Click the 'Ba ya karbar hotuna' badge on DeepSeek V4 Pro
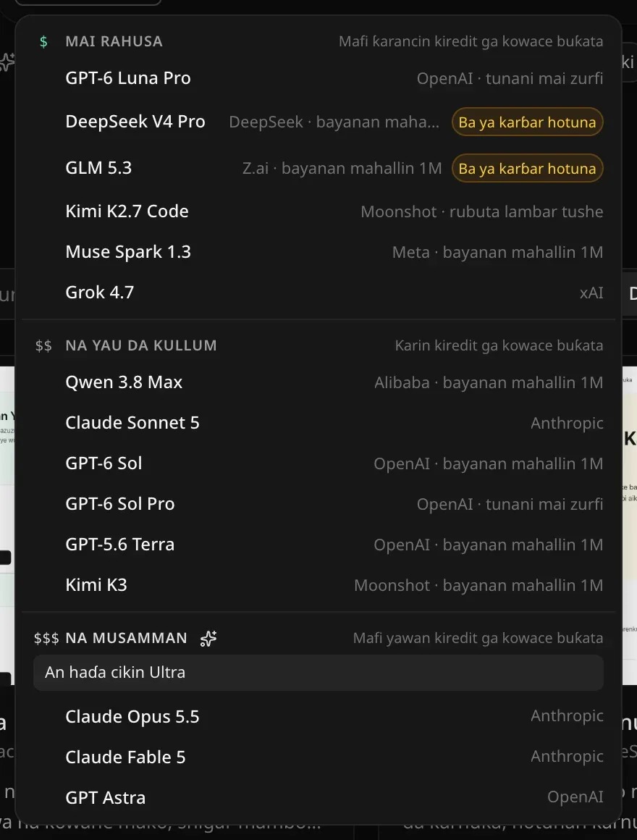This screenshot has height=840, width=637. (x=527, y=122)
